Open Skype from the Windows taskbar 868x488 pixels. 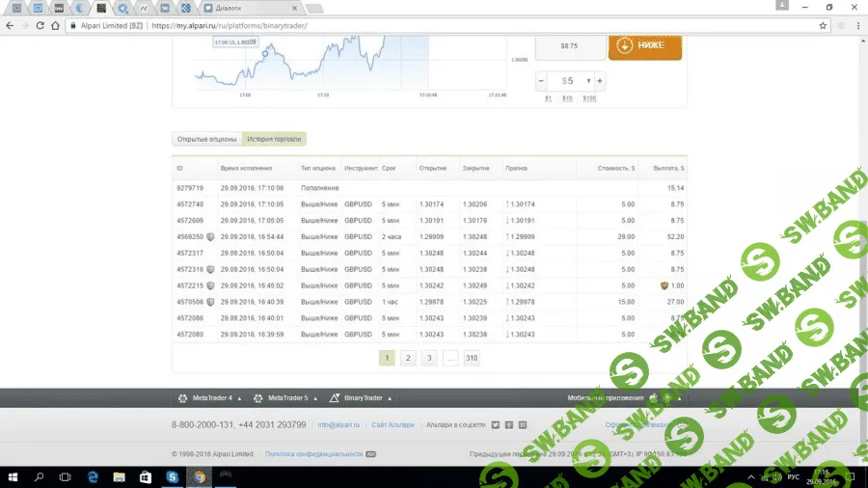click(172, 476)
